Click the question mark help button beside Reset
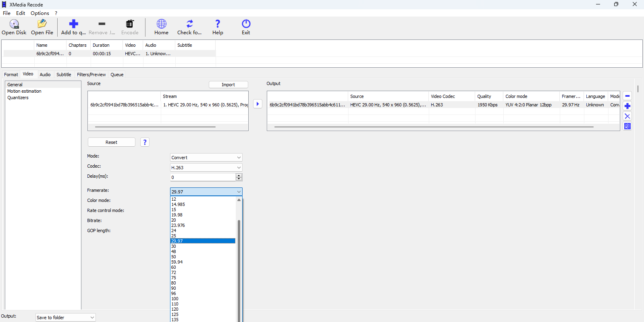 [x=145, y=142]
